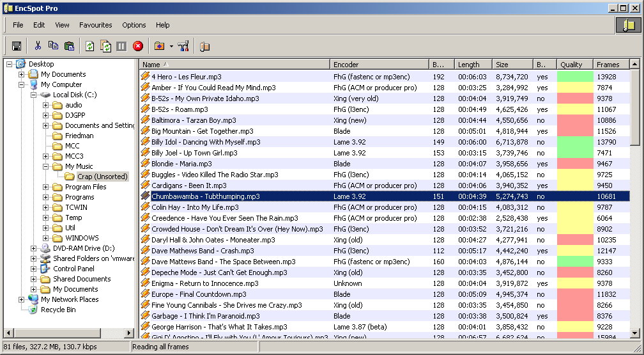Expand the Program Files folder node
The height and width of the screenshot is (355, 644).
45,187
